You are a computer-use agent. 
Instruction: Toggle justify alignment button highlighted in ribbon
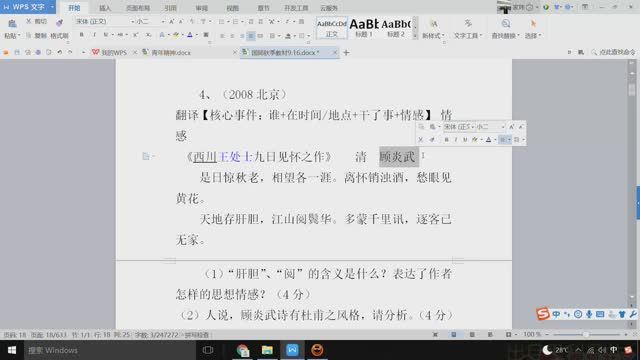point(251,36)
